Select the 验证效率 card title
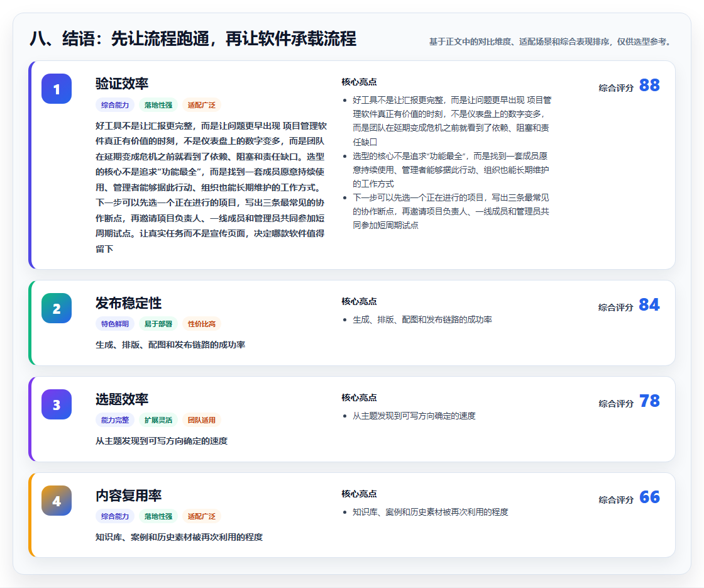 click(x=122, y=84)
